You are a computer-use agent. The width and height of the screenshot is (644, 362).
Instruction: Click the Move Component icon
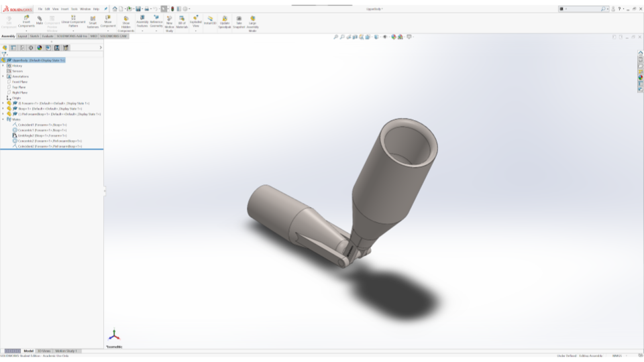pos(108,21)
